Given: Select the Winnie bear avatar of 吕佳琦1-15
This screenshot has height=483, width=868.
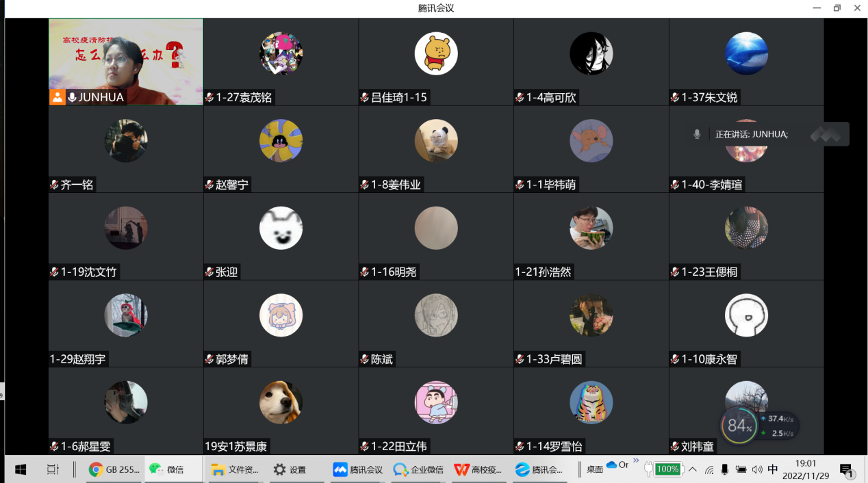Looking at the screenshot, I should point(436,53).
